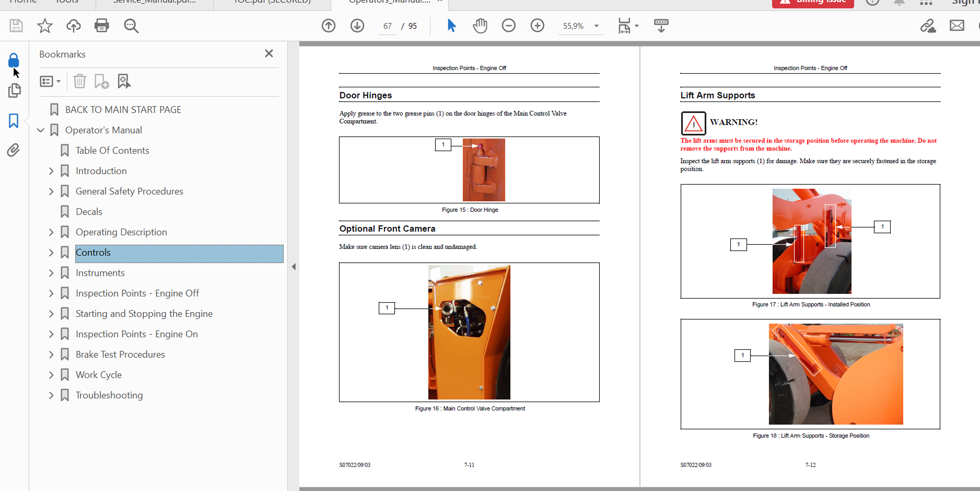Go to previous page arrow
The height and width of the screenshot is (491, 980).
pyautogui.click(x=329, y=26)
